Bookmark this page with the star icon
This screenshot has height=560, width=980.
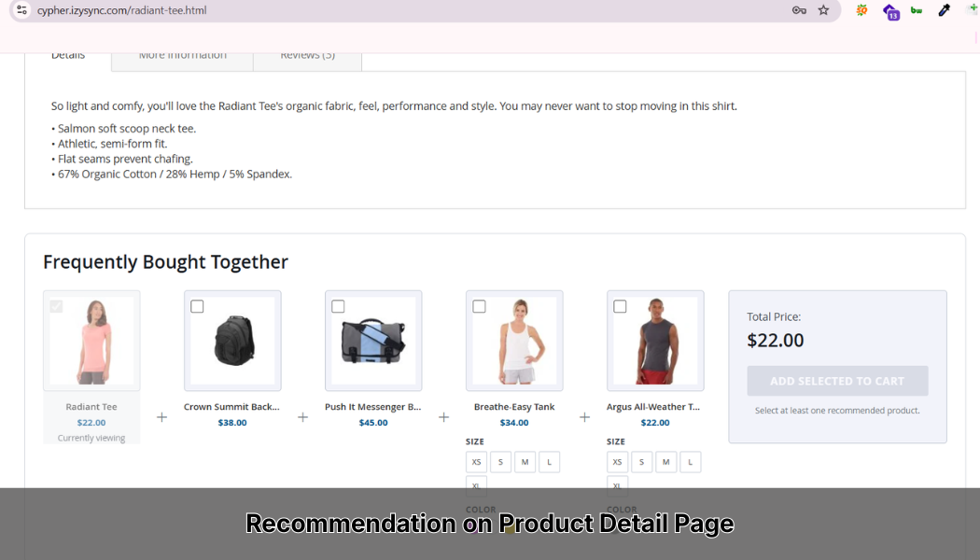click(824, 10)
